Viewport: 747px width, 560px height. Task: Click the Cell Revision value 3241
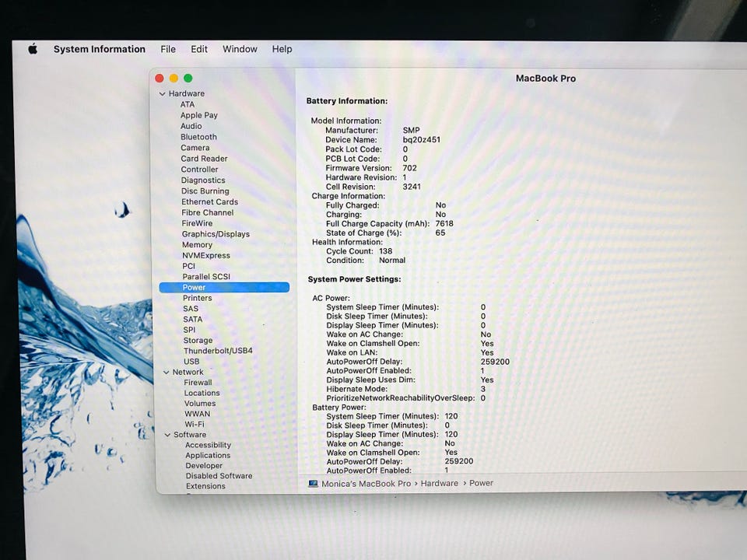[412, 187]
